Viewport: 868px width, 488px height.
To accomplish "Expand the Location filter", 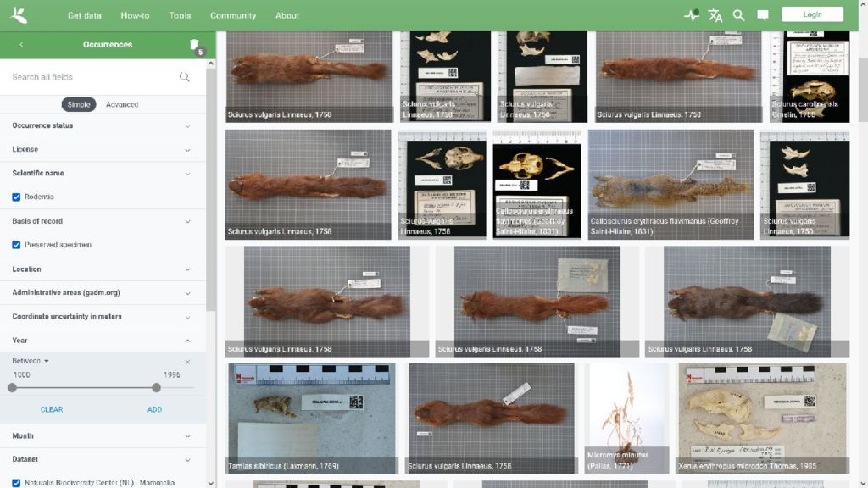I will click(103, 269).
